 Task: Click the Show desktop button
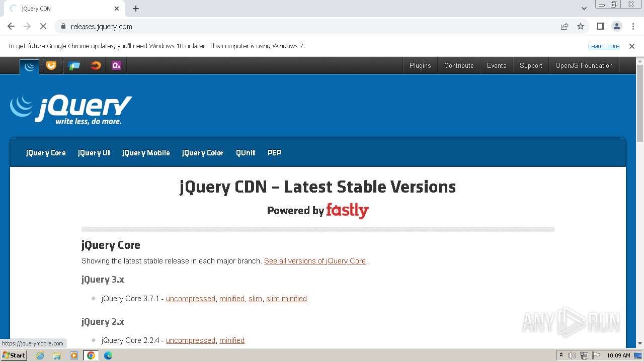point(639,355)
